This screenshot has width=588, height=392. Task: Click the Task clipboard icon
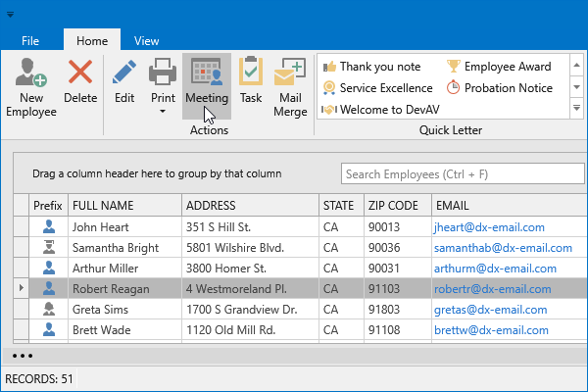click(x=251, y=72)
